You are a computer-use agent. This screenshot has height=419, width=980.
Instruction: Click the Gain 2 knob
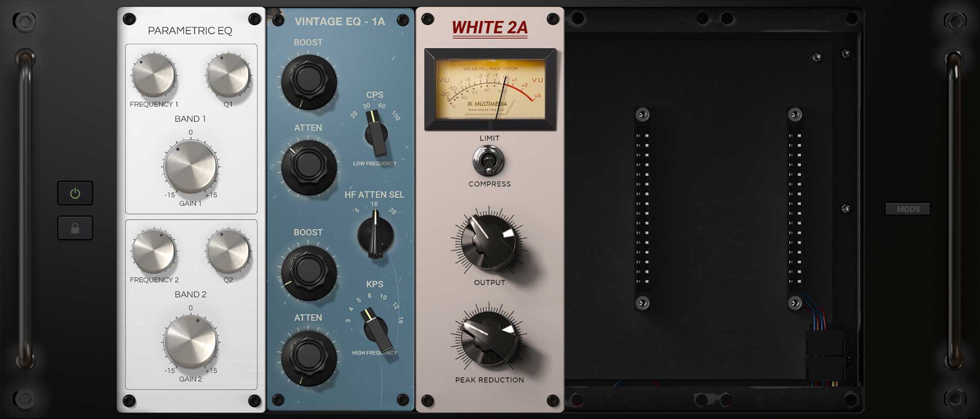click(x=190, y=342)
